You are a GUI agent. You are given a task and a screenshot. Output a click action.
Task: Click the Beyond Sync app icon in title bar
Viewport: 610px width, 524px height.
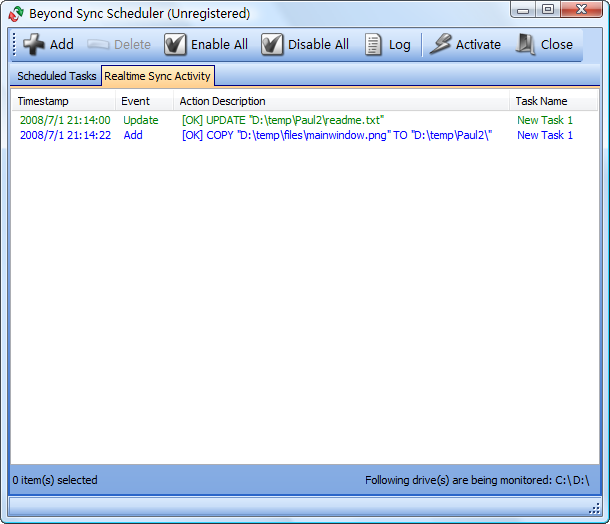[16, 14]
